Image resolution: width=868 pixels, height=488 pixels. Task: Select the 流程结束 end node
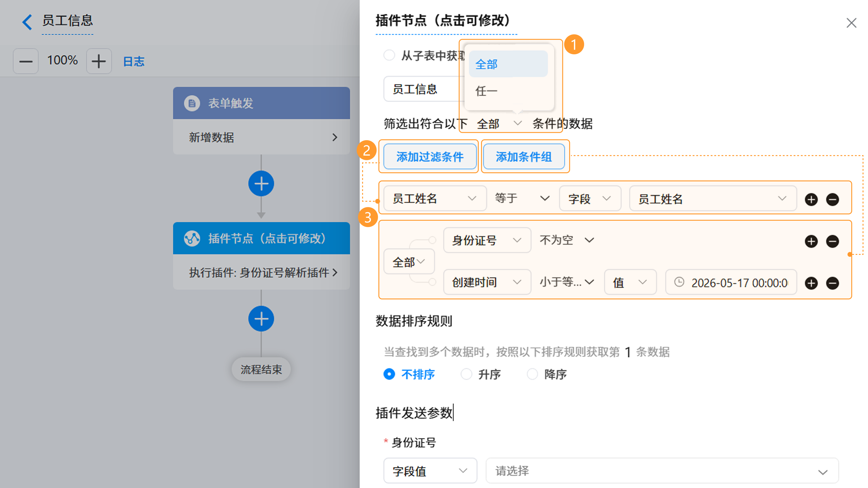coord(261,369)
